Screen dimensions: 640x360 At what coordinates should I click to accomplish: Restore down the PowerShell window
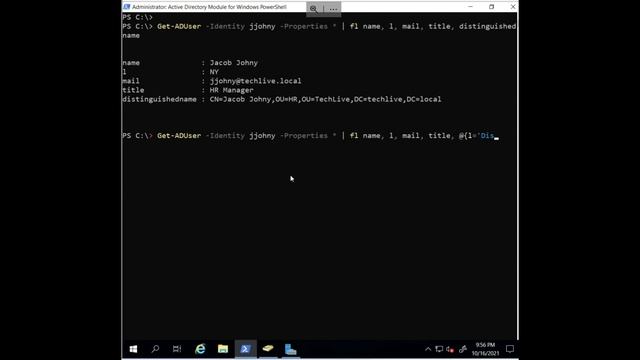click(491, 7)
